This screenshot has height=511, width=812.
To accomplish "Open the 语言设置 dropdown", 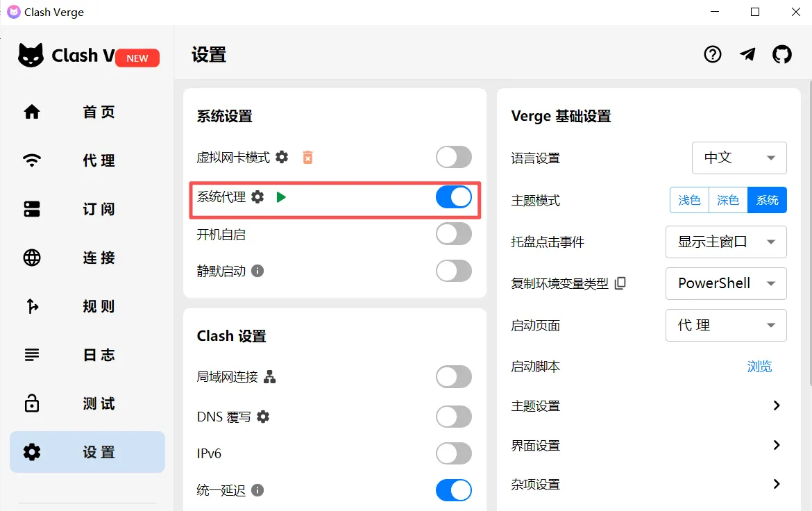I will click(739, 158).
